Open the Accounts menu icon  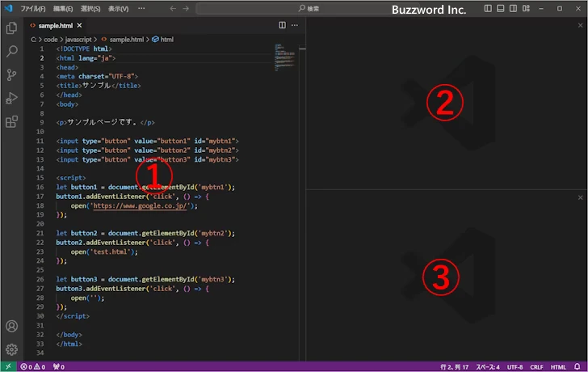click(11, 327)
